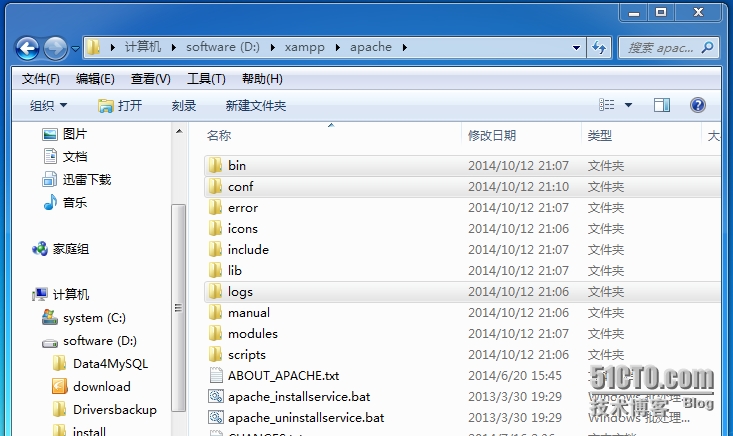
Task: Select the logs folder icon
Action: [x=215, y=292]
